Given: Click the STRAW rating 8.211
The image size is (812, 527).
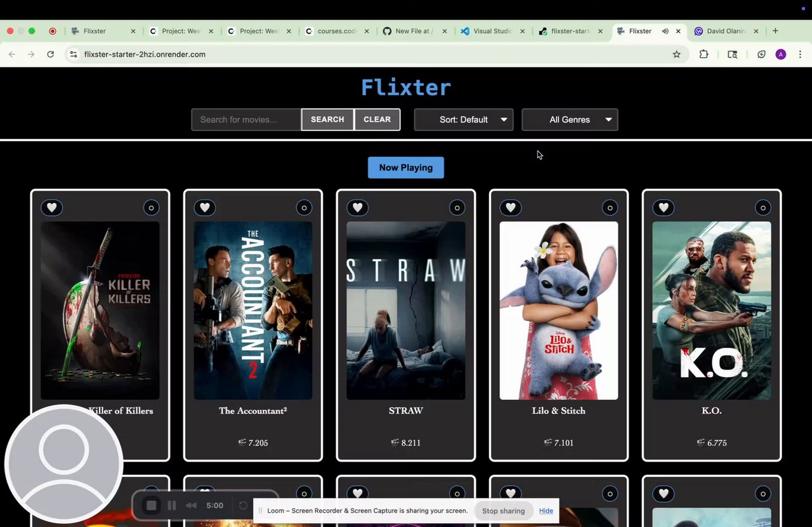Looking at the screenshot, I should pos(406,443).
